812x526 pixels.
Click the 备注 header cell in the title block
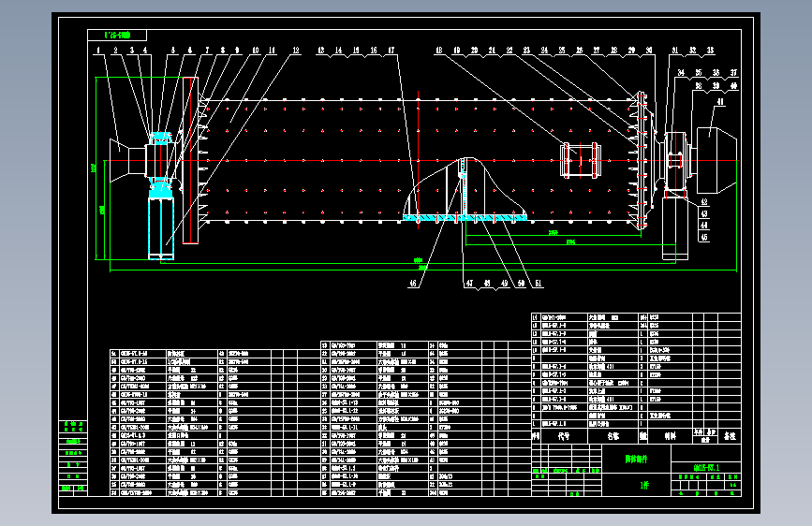tap(730, 436)
